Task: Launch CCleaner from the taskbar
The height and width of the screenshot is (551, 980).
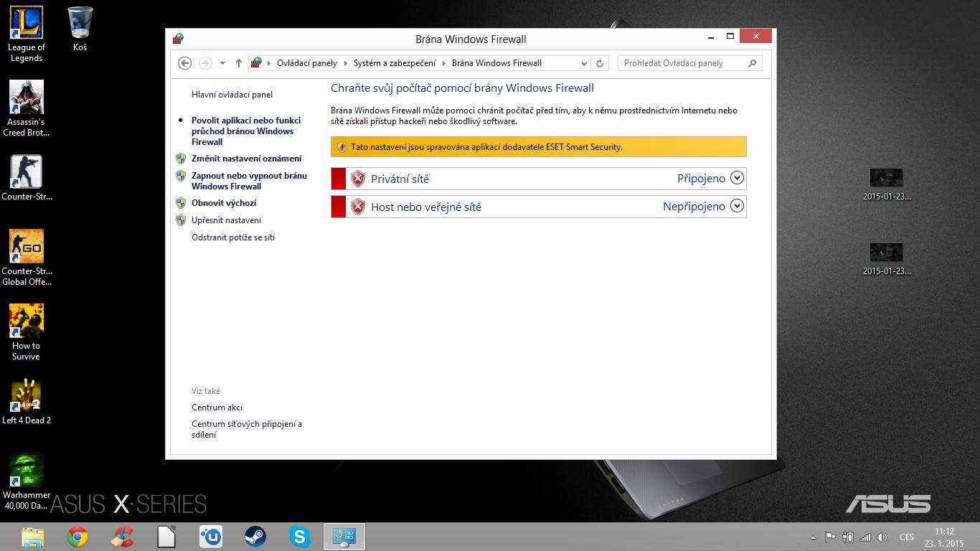Action: tap(122, 537)
